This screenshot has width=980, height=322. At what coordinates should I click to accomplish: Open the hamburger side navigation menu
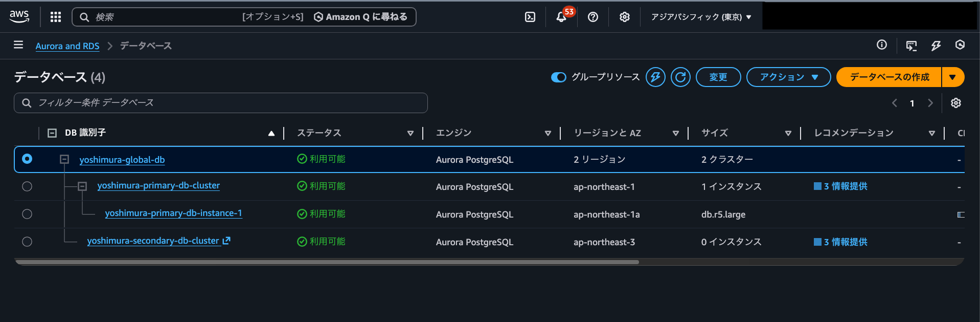point(18,45)
